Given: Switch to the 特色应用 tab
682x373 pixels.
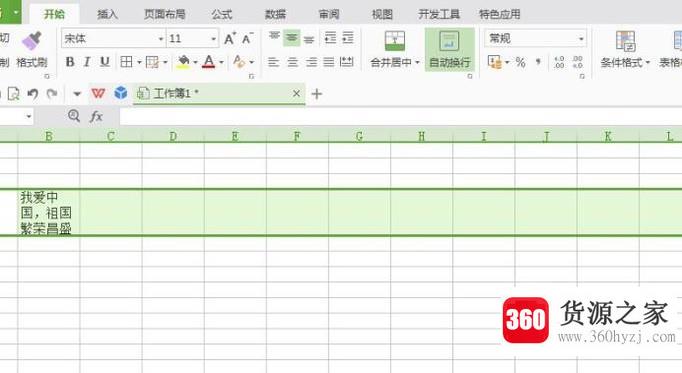Looking at the screenshot, I should (x=500, y=14).
